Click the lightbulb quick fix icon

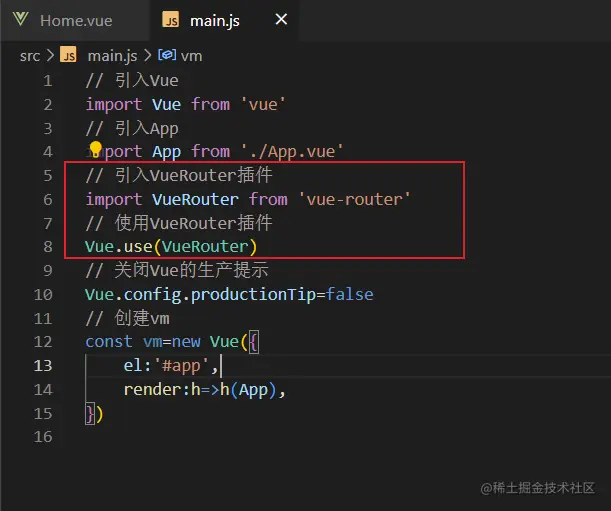point(95,150)
